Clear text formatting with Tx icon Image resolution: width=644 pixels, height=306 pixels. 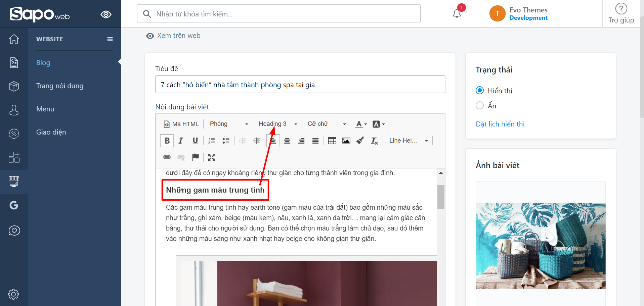coord(374,141)
